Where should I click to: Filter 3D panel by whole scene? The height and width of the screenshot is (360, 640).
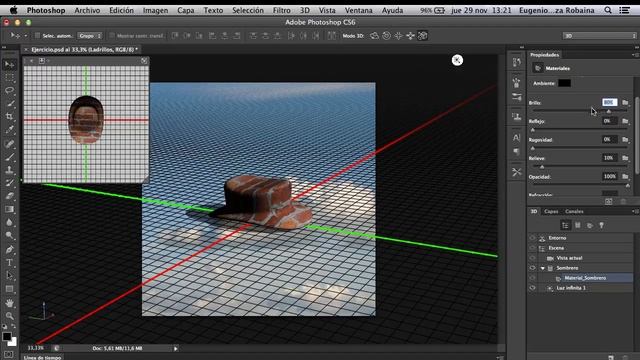565,225
